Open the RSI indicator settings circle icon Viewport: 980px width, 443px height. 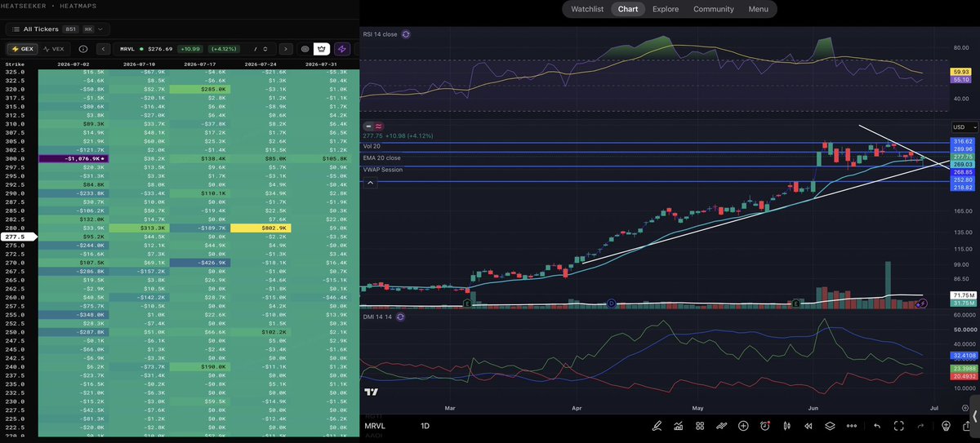click(x=407, y=34)
